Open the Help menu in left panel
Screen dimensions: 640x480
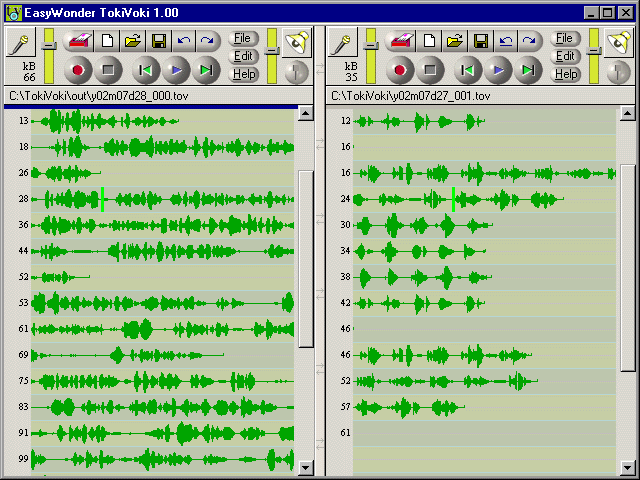pyautogui.click(x=244, y=74)
